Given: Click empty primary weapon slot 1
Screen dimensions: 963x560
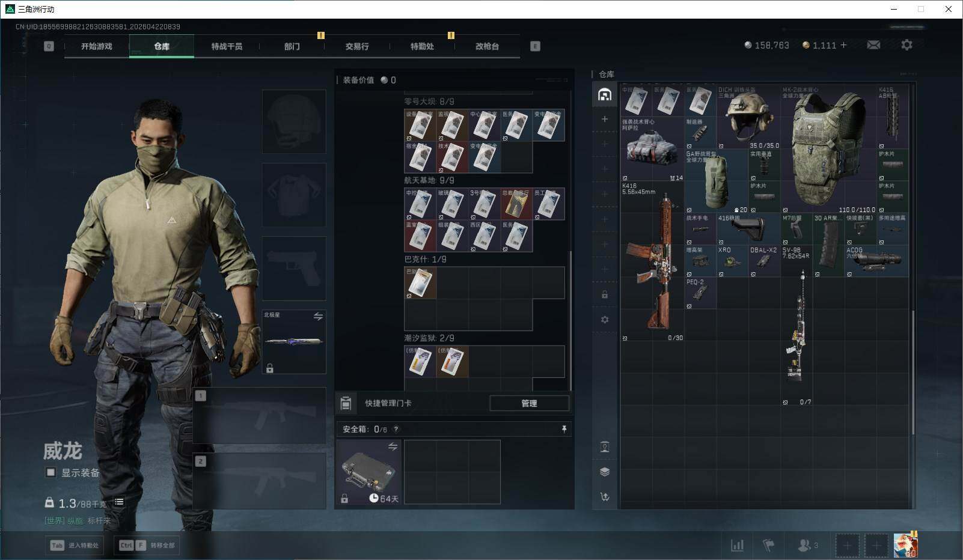Looking at the screenshot, I should click(260, 415).
